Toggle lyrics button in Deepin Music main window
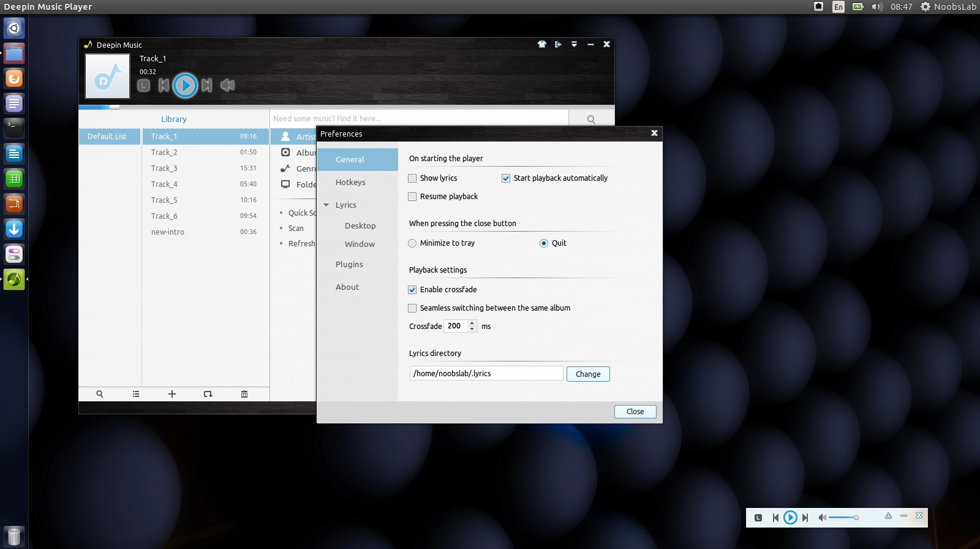Image resolution: width=980 pixels, height=549 pixels. (143, 86)
